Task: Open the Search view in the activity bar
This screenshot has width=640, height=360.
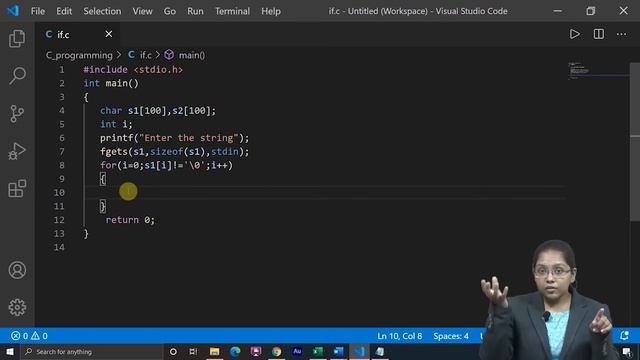Action: point(17,76)
